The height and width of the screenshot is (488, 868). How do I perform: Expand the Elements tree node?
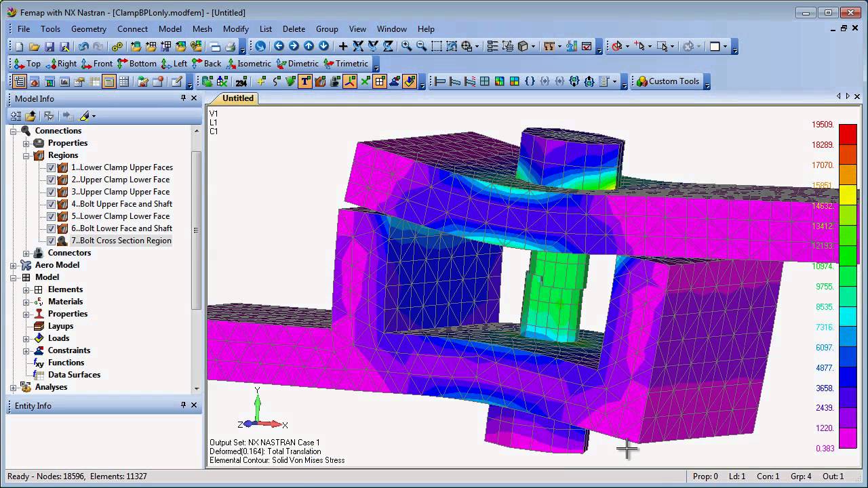tap(26, 289)
